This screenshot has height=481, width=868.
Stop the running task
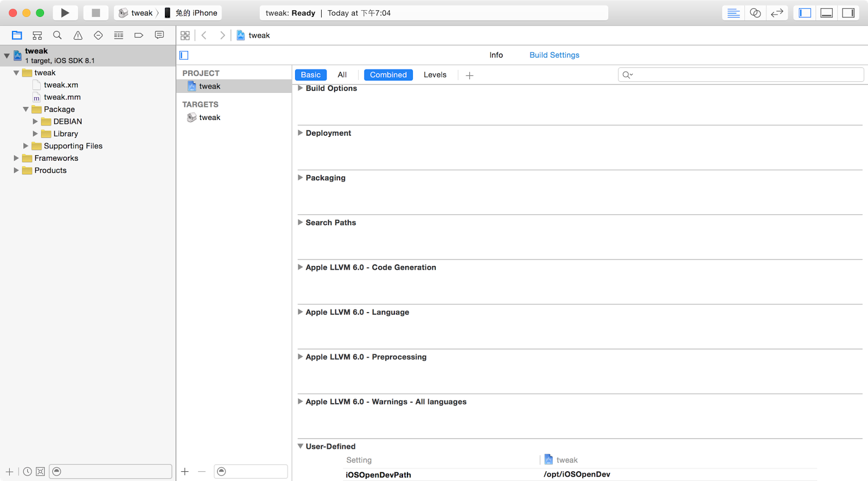(x=95, y=12)
